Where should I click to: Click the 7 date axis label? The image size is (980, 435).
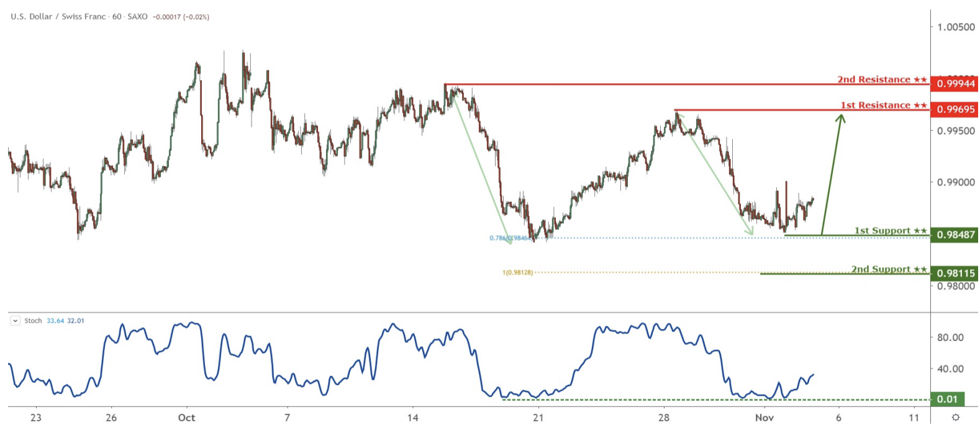[x=287, y=418]
